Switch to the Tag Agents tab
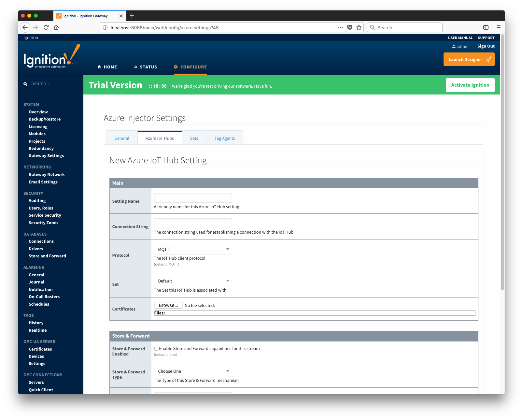Screen dimensions: 523x420 pyautogui.click(x=224, y=138)
